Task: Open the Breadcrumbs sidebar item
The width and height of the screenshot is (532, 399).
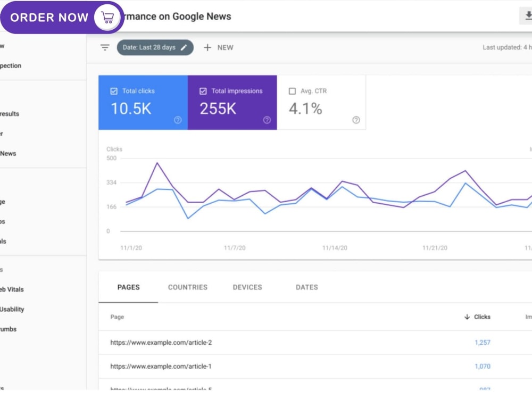Action: tap(8, 329)
